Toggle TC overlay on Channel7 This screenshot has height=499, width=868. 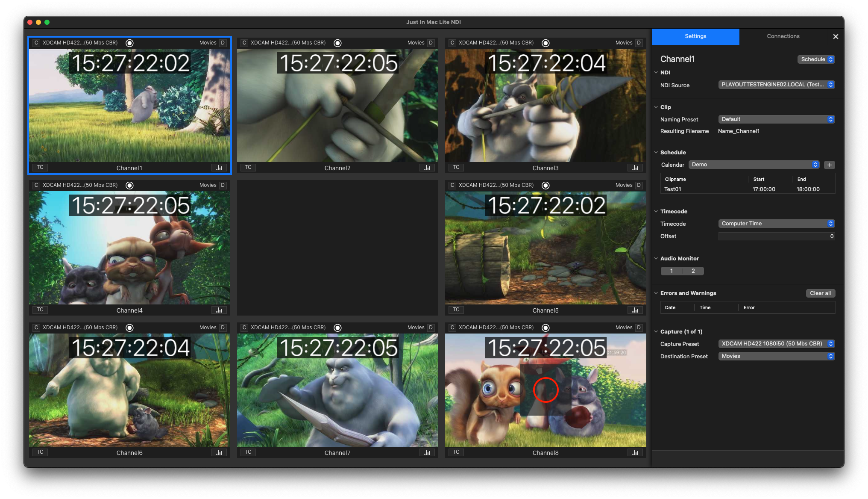tap(248, 452)
